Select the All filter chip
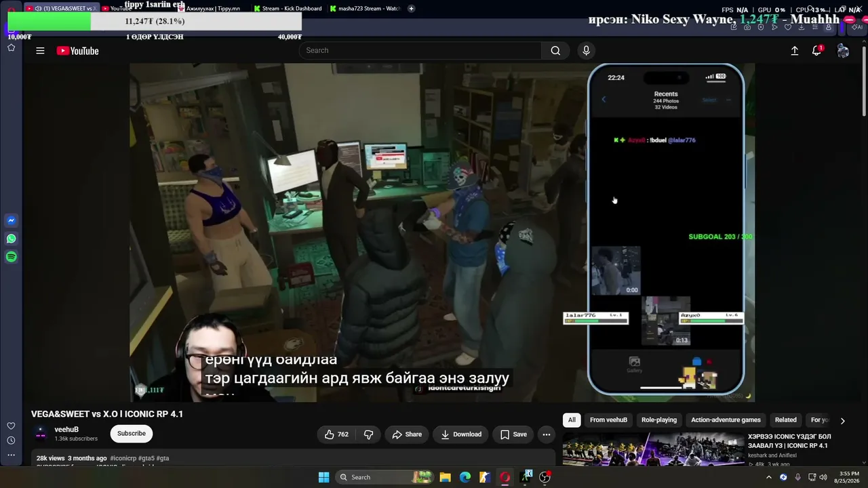Viewport: 868px width, 488px height. [x=572, y=420]
